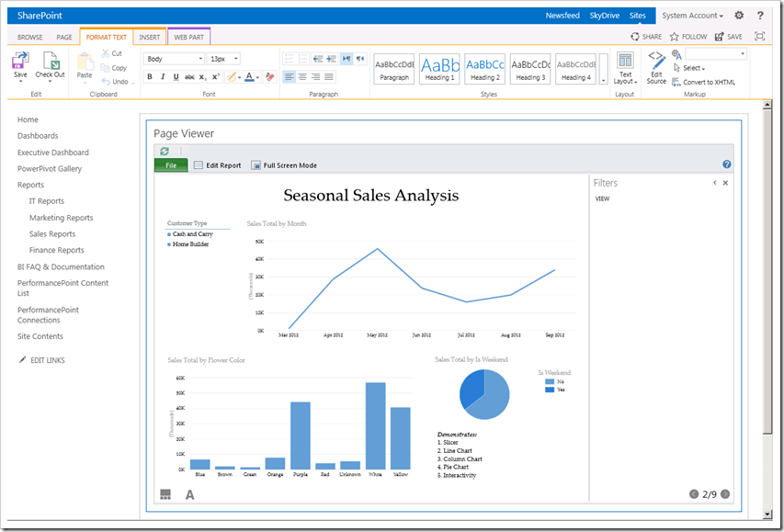Apply italic formatting
The image size is (784, 532).
(x=164, y=77)
